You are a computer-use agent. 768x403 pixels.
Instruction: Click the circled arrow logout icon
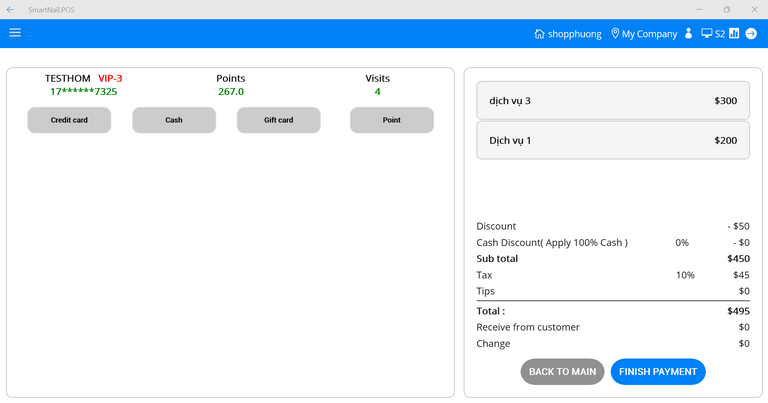pos(751,33)
